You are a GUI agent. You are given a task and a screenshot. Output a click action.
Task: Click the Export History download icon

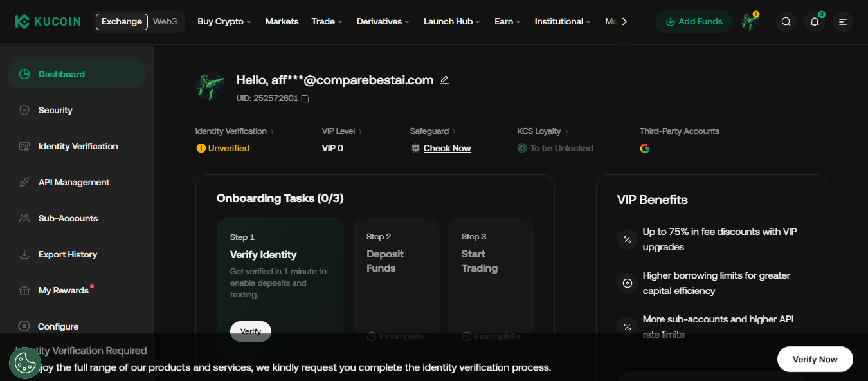pos(24,254)
